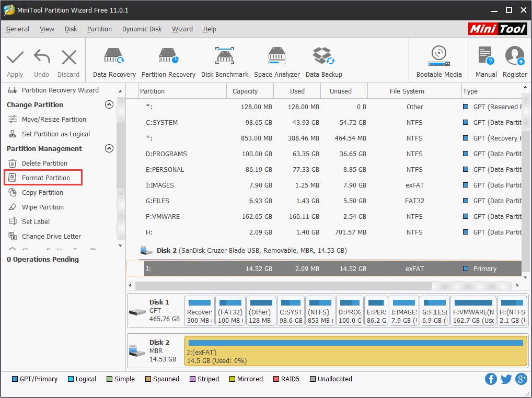Select Copy Partition action

42,192
